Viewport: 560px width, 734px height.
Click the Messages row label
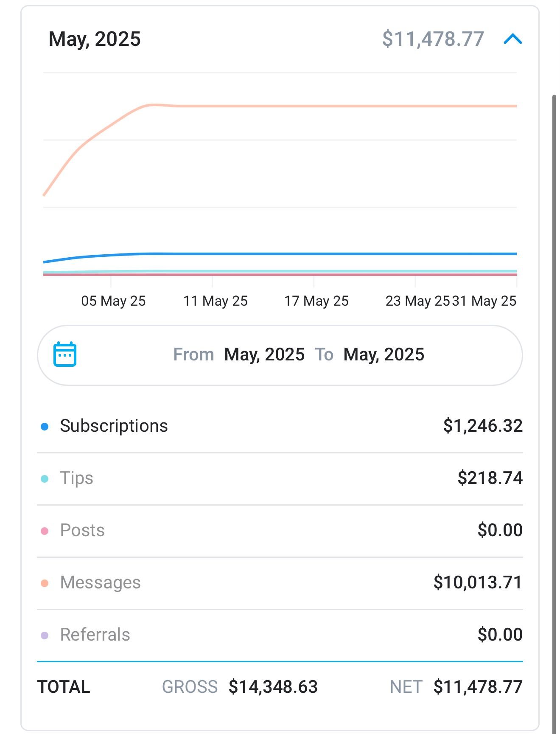pos(100,582)
